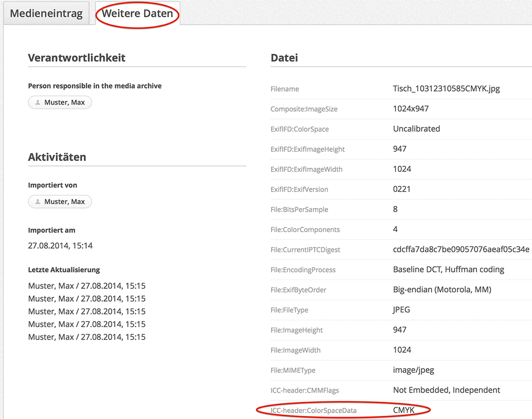The height and width of the screenshot is (419, 532).
Task: Click first Letzte Aktualisierung entry
Action: coord(87,286)
